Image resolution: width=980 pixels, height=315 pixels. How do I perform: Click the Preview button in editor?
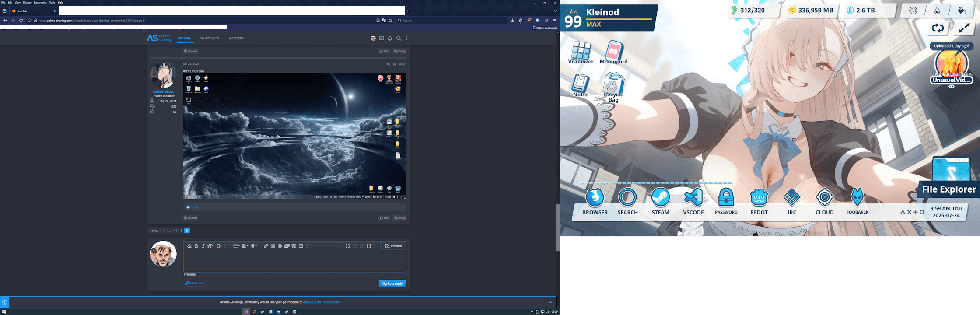393,246
